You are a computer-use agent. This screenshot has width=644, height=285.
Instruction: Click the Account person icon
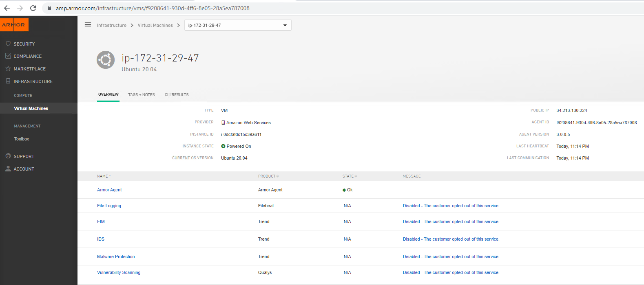click(8, 169)
